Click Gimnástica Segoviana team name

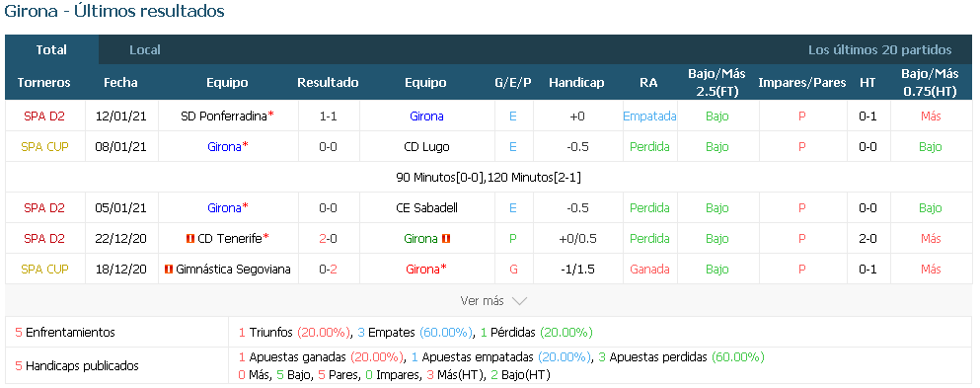233,270
